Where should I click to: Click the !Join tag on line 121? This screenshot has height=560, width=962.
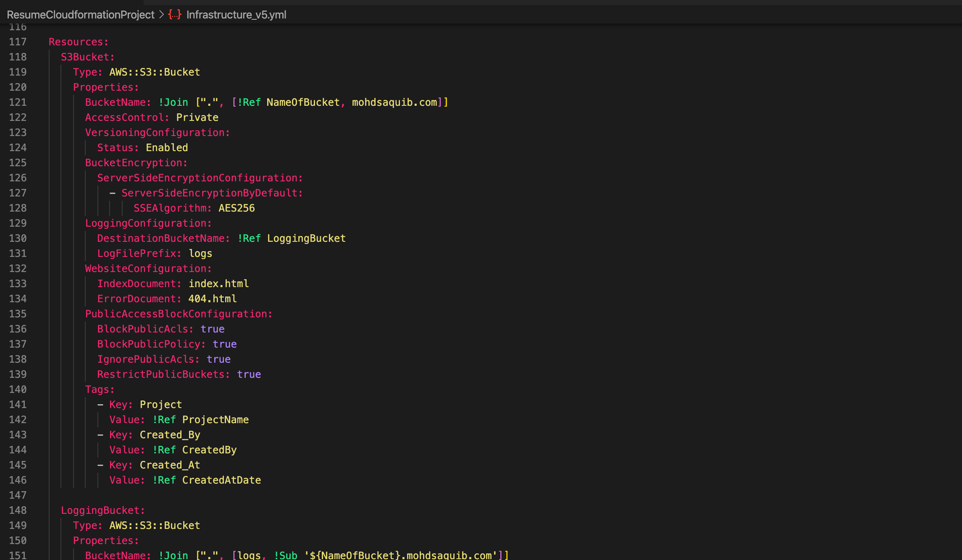[x=173, y=102]
